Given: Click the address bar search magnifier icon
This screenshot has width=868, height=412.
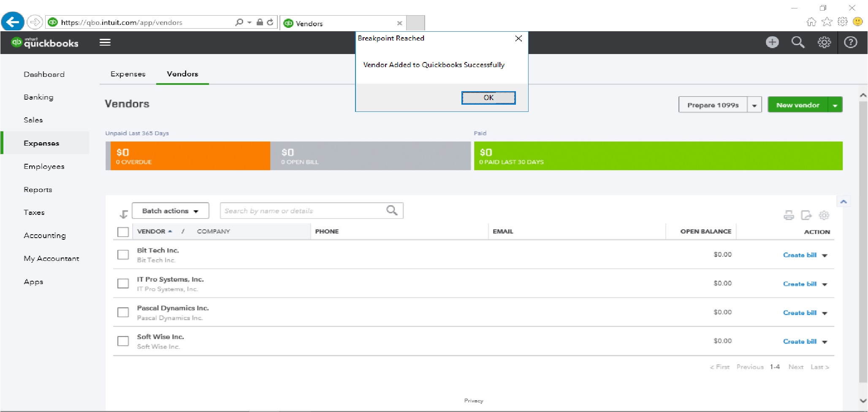Looking at the screenshot, I should coord(239,22).
